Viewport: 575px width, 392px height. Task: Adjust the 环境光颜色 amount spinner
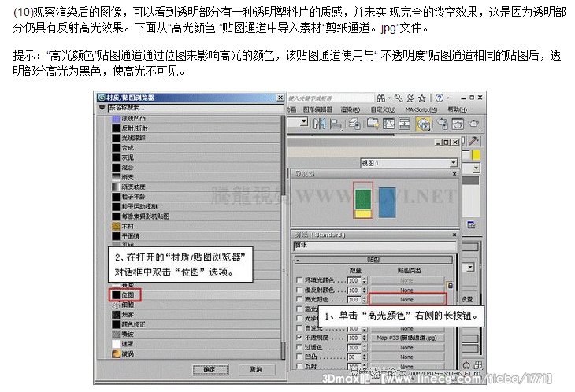[364, 280]
